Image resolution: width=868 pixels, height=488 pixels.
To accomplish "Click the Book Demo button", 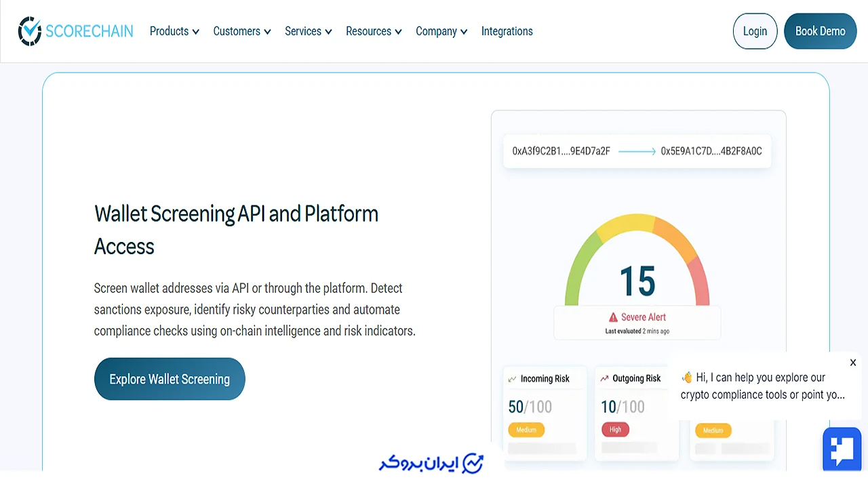I will pyautogui.click(x=821, y=31).
